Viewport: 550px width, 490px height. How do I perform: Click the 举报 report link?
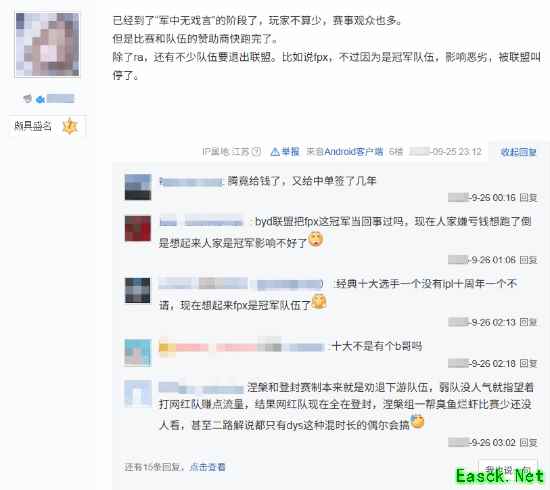pyautogui.click(x=290, y=152)
